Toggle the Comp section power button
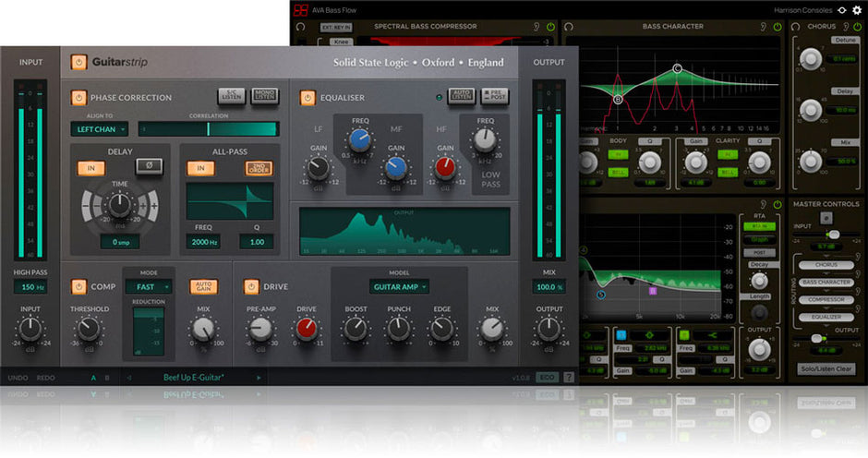This screenshot has width=868, height=458. tap(78, 286)
